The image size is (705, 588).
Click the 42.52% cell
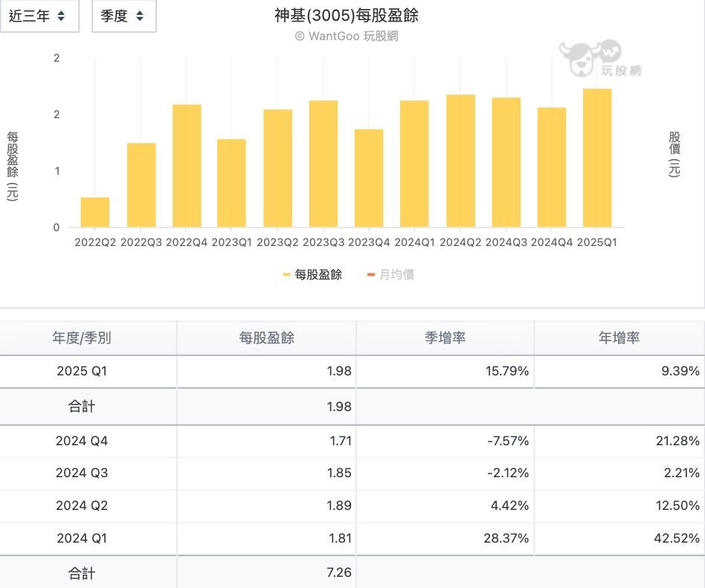[677, 538]
